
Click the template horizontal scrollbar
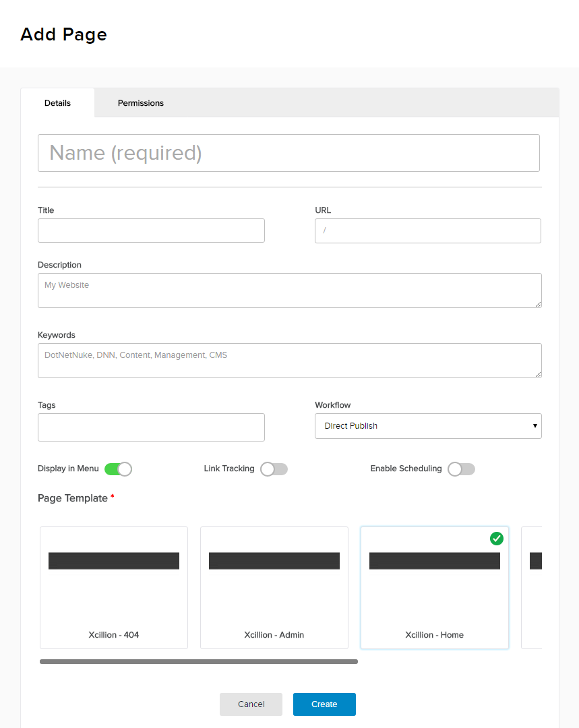199,662
